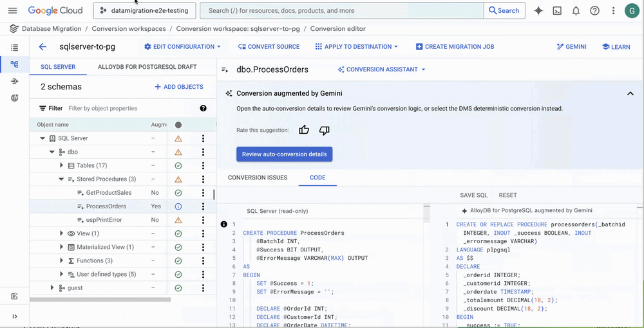The width and height of the screenshot is (644, 328).
Task: Click the info status icon for ProcessOrders
Action: click(x=178, y=206)
